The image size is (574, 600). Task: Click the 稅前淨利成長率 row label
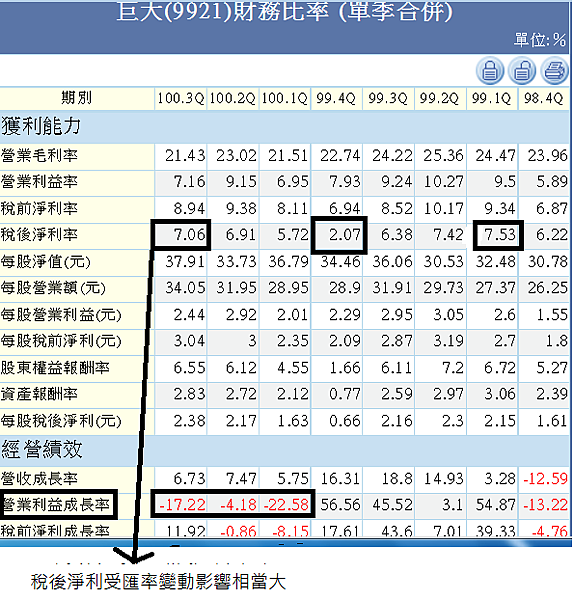tap(55, 530)
